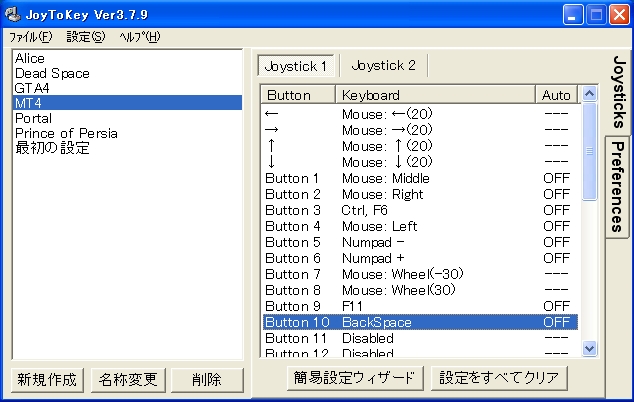This screenshot has width=634, height=402.
Task: Click scrollbar up arrow in button list
Action: point(590,94)
